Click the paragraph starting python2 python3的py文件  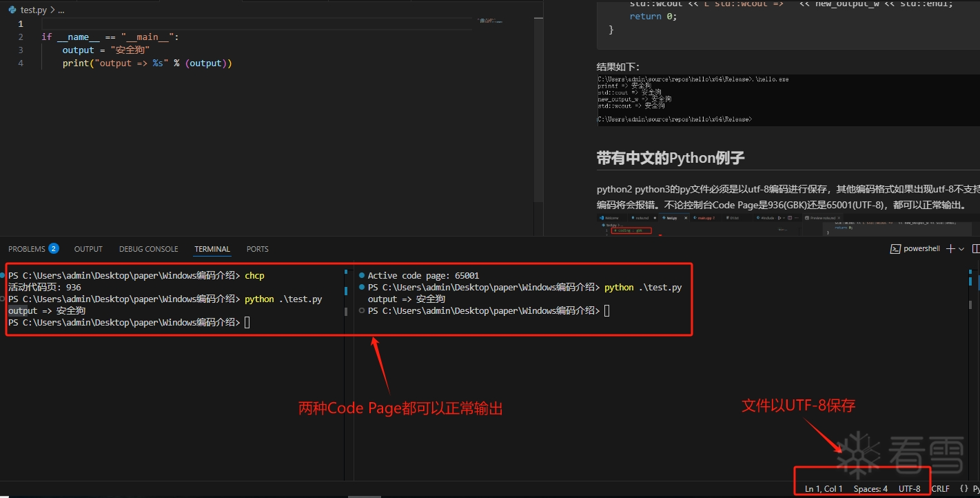point(788,197)
